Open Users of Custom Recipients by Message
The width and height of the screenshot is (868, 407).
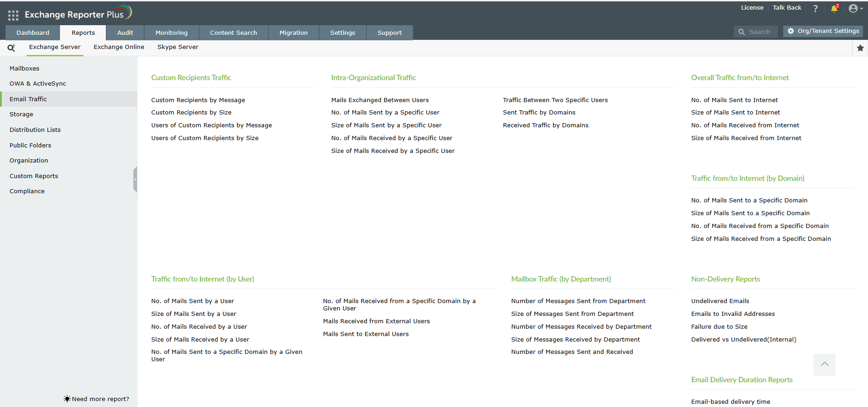click(212, 125)
